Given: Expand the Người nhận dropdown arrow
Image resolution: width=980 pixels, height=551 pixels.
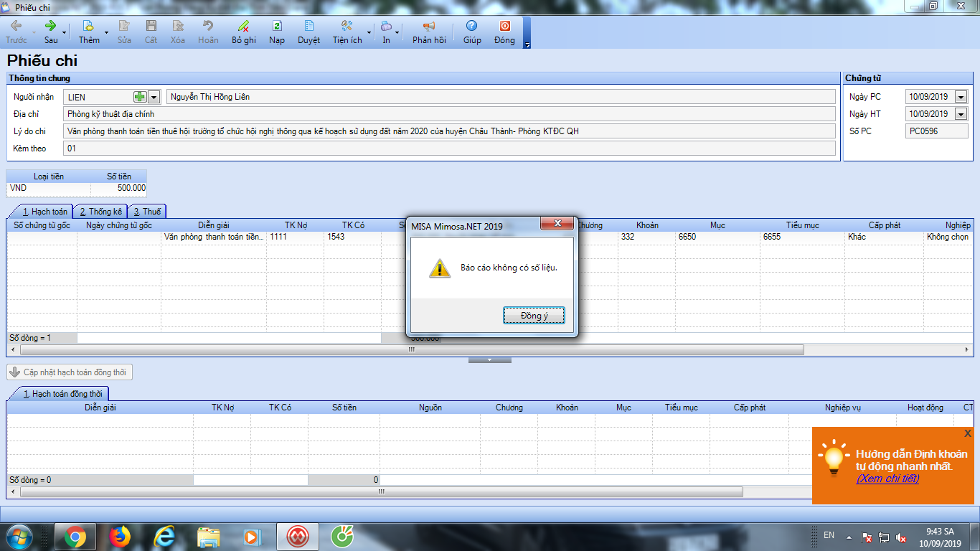Looking at the screenshot, I should [x=154, y=97].
